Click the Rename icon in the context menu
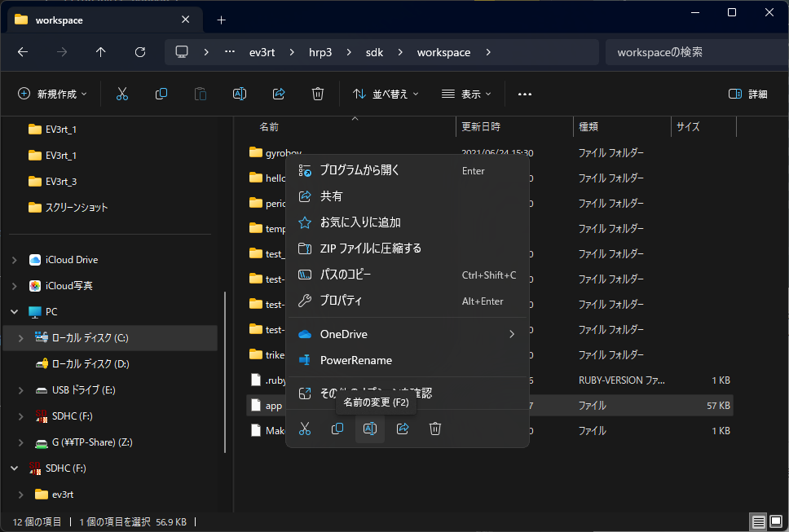The width and height of the screenshot is (789, 532). (x=370, y=429)
